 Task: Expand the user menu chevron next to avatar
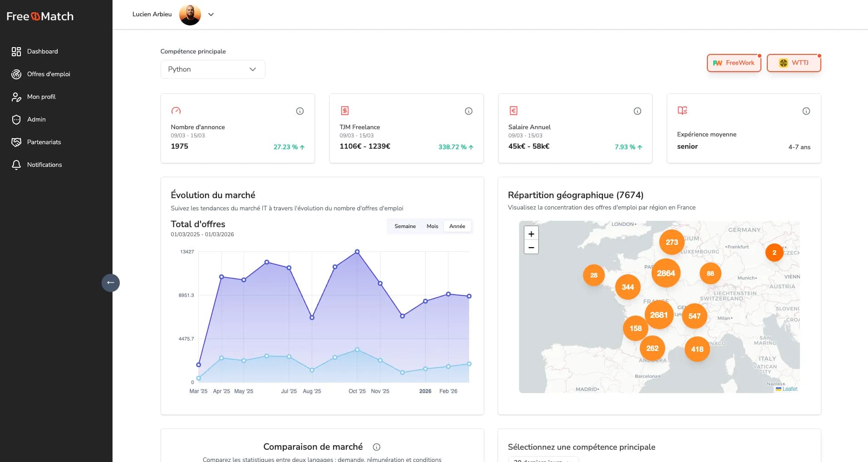[211, 15]
